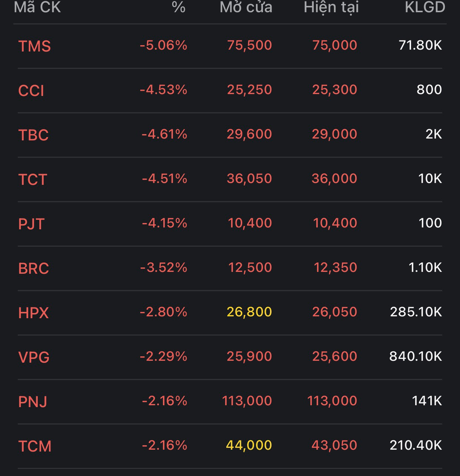Screen dimensions: 460x476
Task: Click PNJ current price 113,000
Action: tap(332, 401)
